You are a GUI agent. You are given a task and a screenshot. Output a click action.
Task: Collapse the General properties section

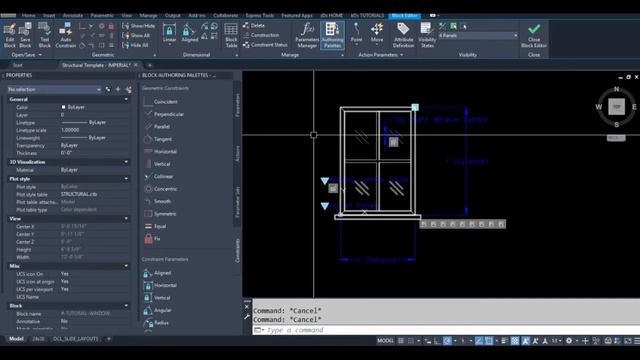coord(126,99)
